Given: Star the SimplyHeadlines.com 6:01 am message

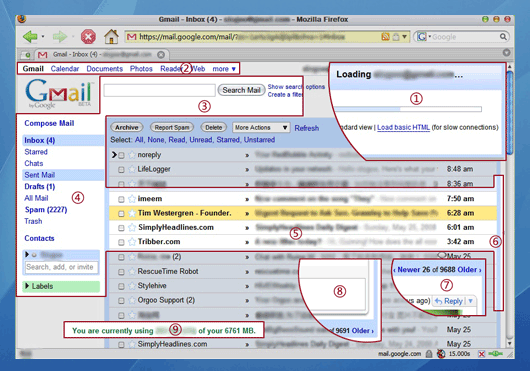Looking at the screenshot, I should [132, 227].
